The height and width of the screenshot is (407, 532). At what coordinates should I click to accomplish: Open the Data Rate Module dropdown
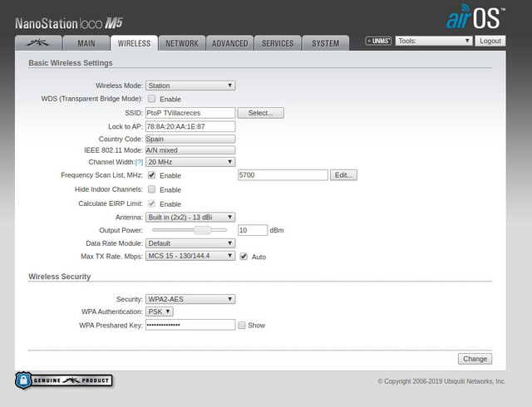(190, 243)
